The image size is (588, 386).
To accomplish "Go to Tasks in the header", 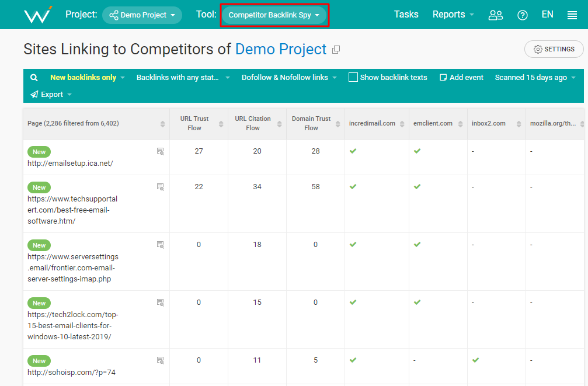I will pos(406,14).
